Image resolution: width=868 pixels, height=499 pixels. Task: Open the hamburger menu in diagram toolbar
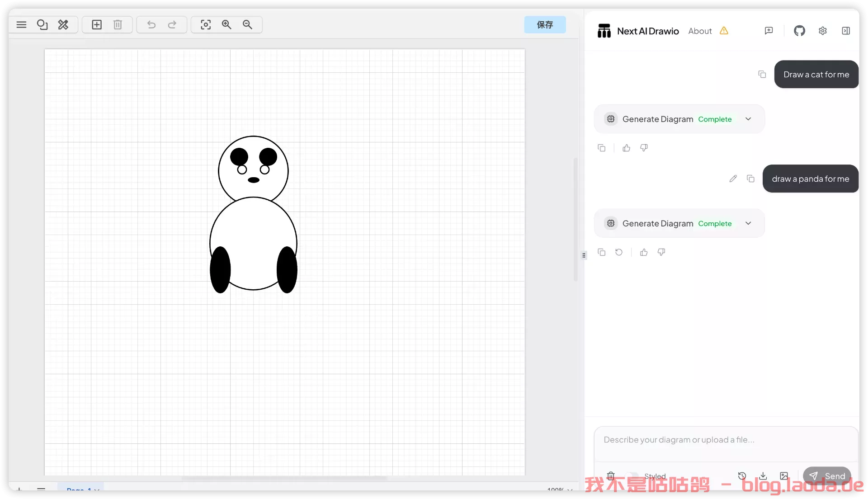pos(21,24)
